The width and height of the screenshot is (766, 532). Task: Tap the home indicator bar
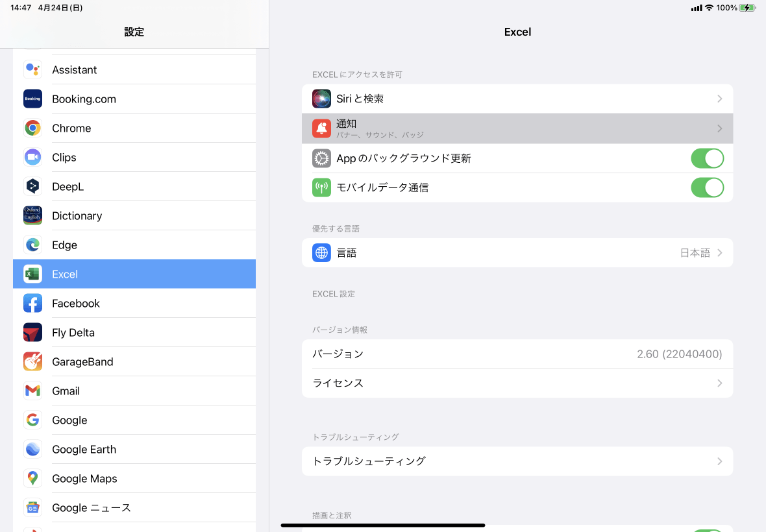click(383, 525)
